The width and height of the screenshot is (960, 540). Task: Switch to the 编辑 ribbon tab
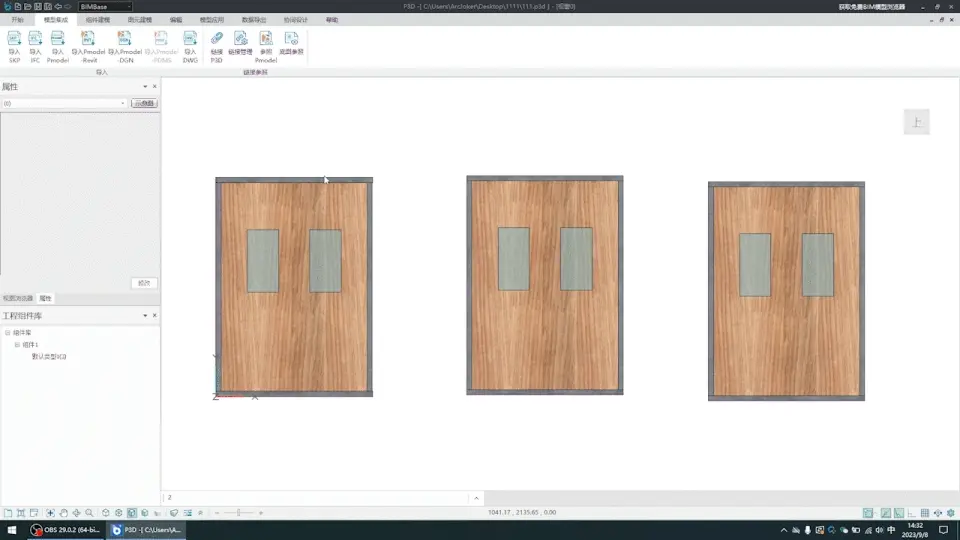coord(176,20)
